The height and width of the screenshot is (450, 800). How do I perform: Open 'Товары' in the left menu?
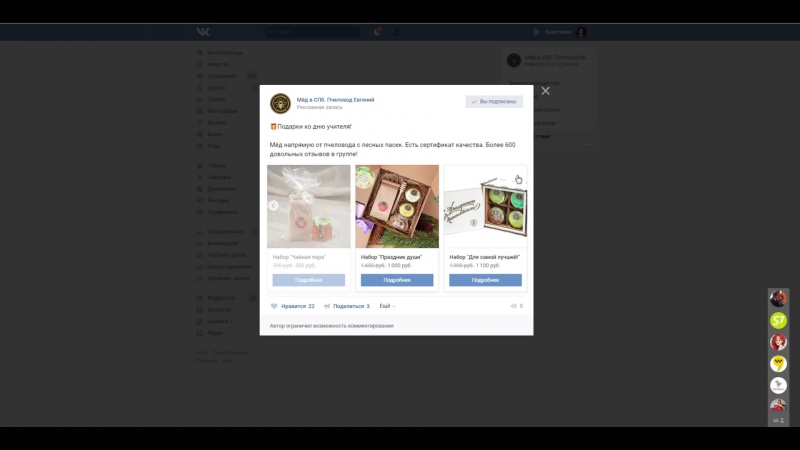point(217,165)
